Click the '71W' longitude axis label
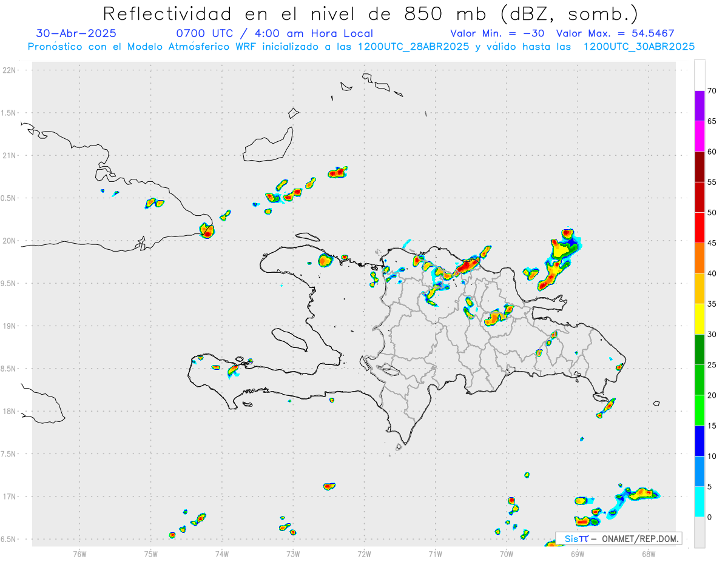Image resolution: width=728 pixels, height=562 pixels. pyautogui.click(x=435, y=553)
